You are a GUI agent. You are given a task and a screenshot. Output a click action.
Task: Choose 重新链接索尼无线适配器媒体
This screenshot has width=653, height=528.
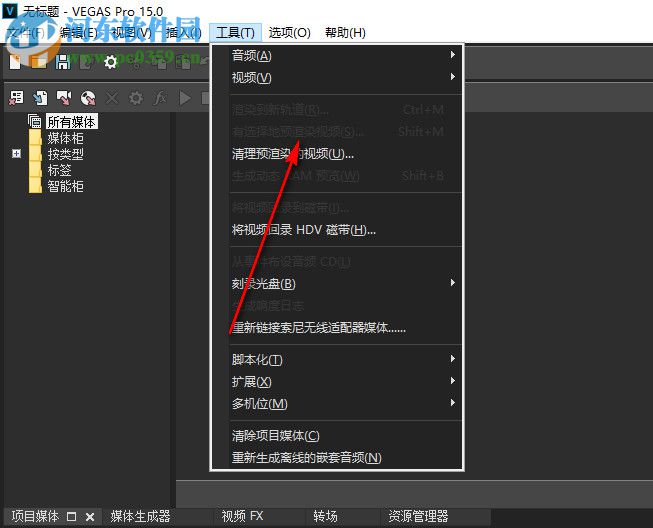click(x=344, y=328)
